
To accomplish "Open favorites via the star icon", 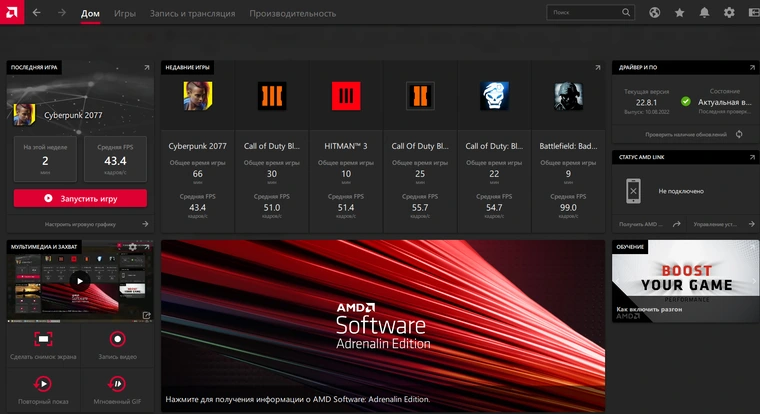I will 680,13.
